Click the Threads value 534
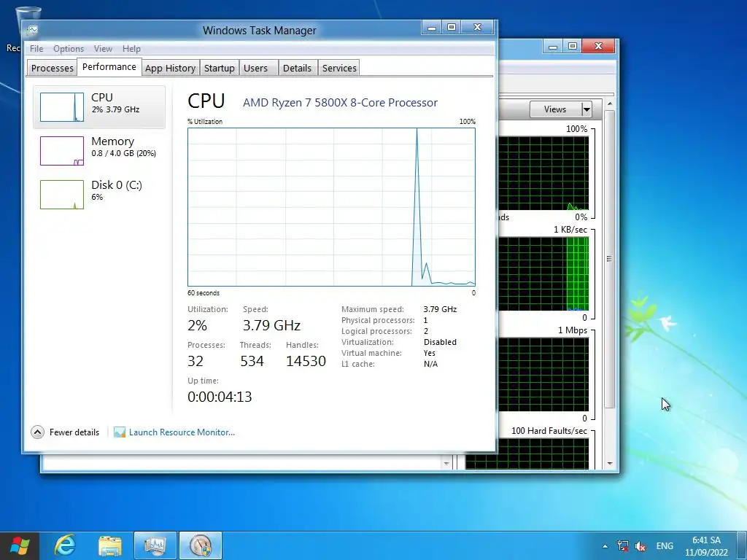The width and height of the screenshot is (747, 560). click(x=252, y=361)
